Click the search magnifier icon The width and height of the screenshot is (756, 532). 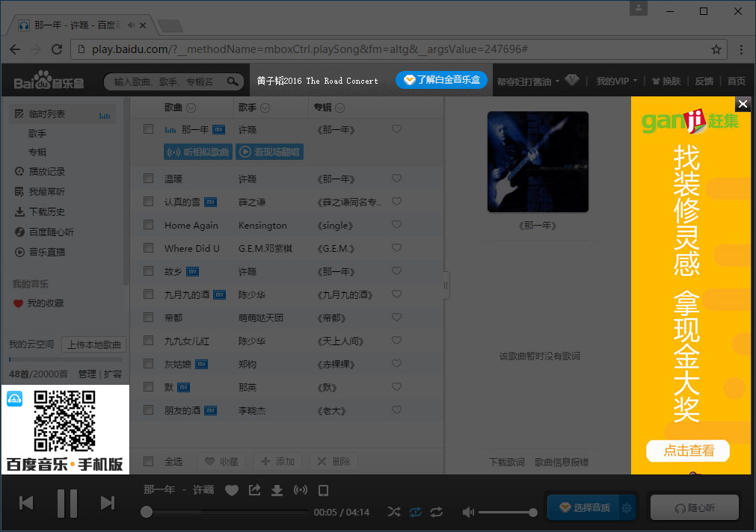[x=233, y=81]
